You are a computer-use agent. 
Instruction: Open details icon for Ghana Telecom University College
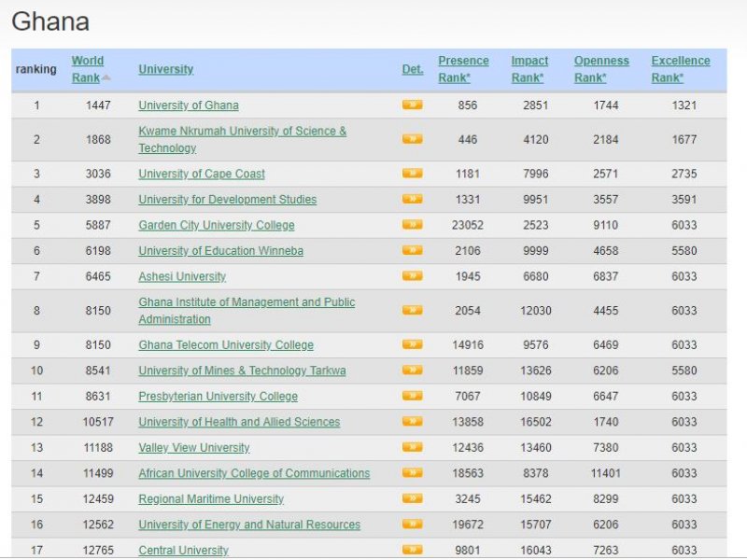(412, 344)
